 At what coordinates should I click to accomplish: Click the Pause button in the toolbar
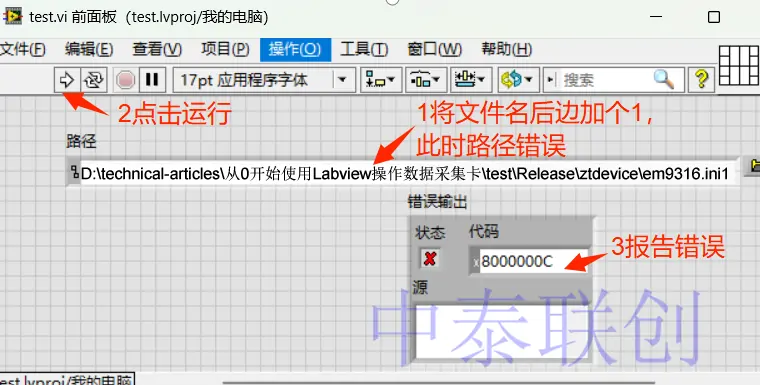pos(152,80)
